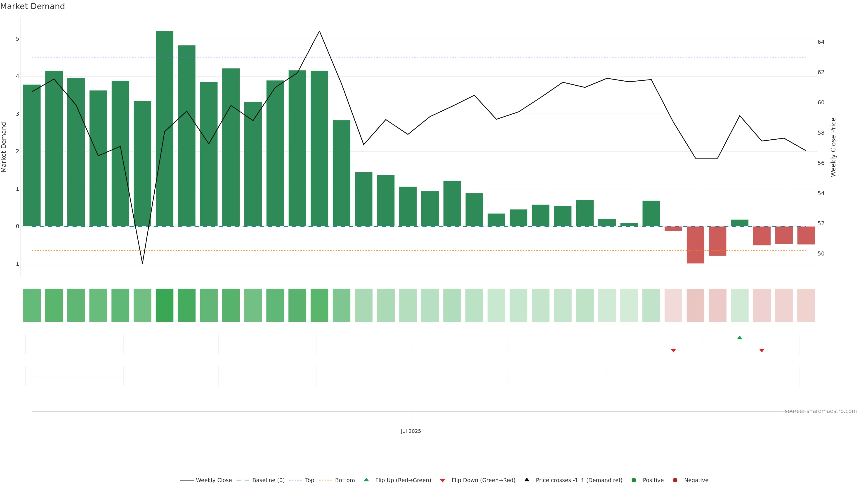Click the source: sharemaestro.com text

pos(821,411)
